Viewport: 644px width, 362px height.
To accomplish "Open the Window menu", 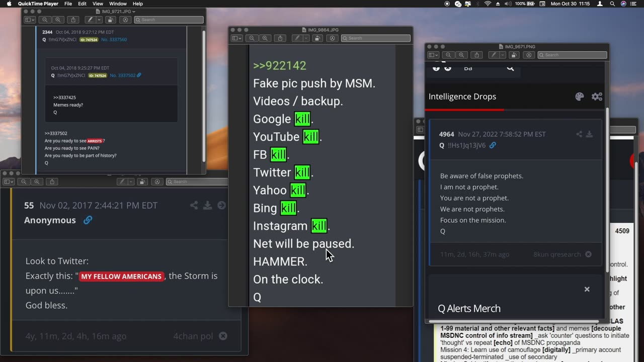I will point(118,4).
